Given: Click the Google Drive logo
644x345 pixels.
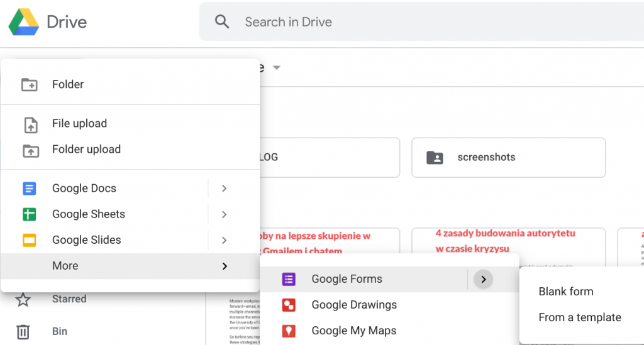Looking at the screenshot, I should (x=24, y=22).
